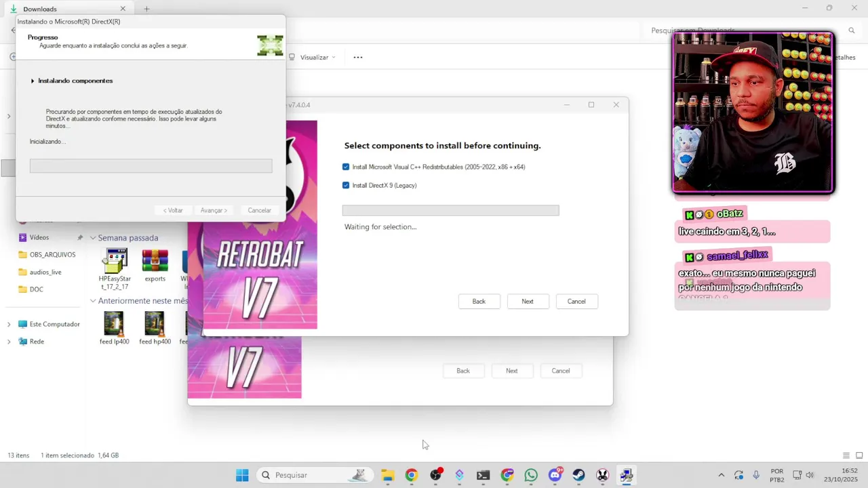Open the Windows Start menu

tap(242, 475)
